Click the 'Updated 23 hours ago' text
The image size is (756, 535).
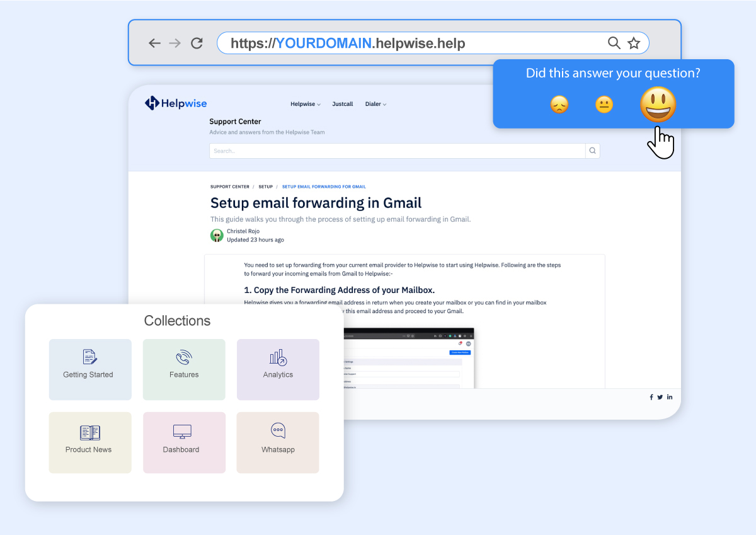pyautogui.click(x=255, y=240)
